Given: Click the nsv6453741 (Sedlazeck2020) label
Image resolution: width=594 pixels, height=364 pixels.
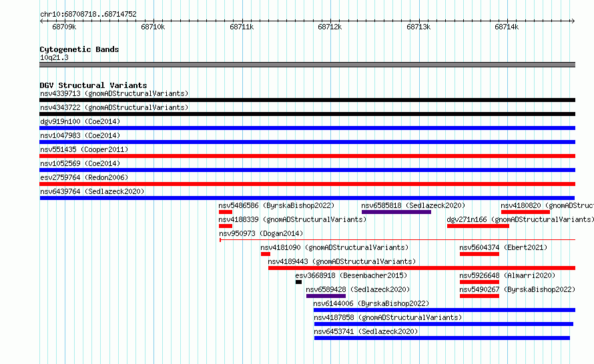Looking at the screenshot, I should [366, 331].
